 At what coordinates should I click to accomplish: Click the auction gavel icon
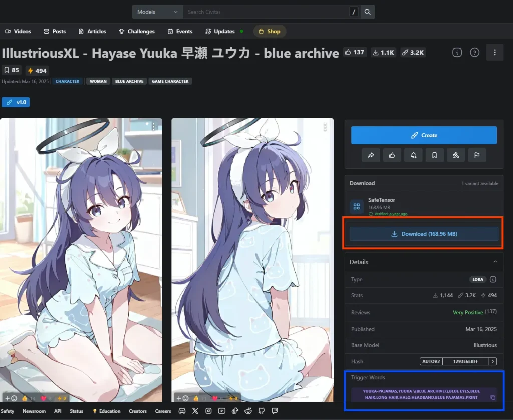[x=456, y=155]
